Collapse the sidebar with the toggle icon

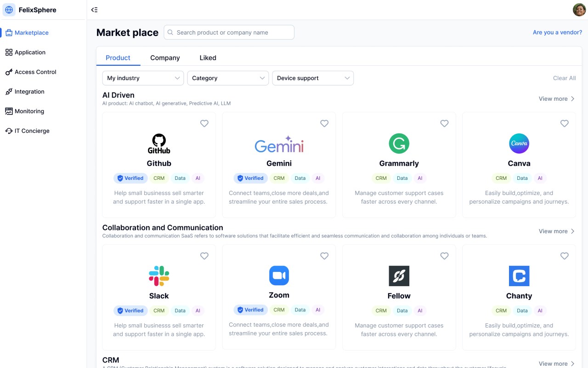94,10
